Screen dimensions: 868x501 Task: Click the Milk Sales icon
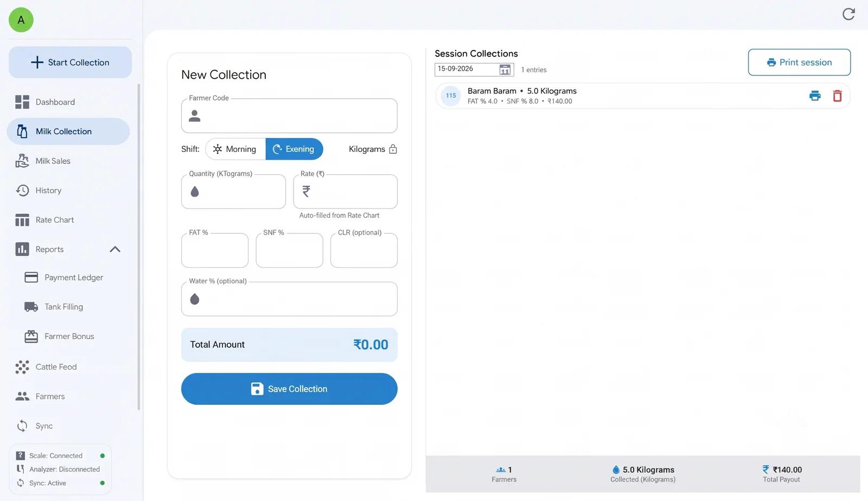tap(22, 161)
